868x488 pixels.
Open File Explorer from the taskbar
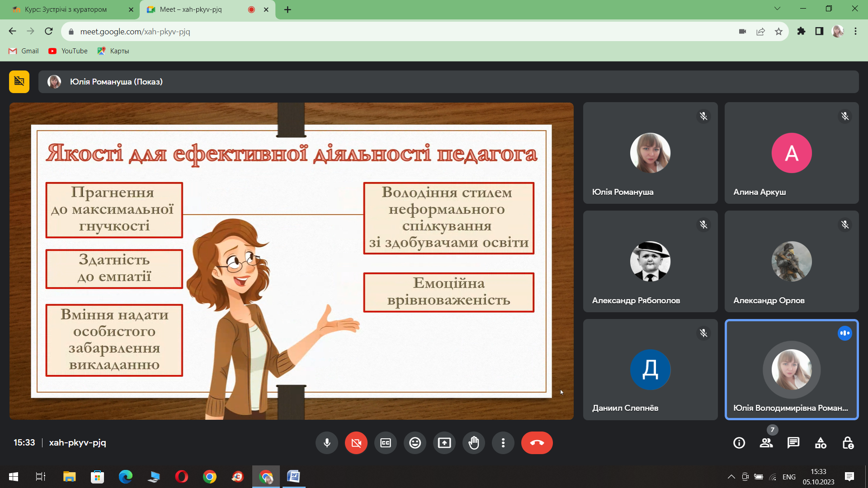(x=70, y=477)
